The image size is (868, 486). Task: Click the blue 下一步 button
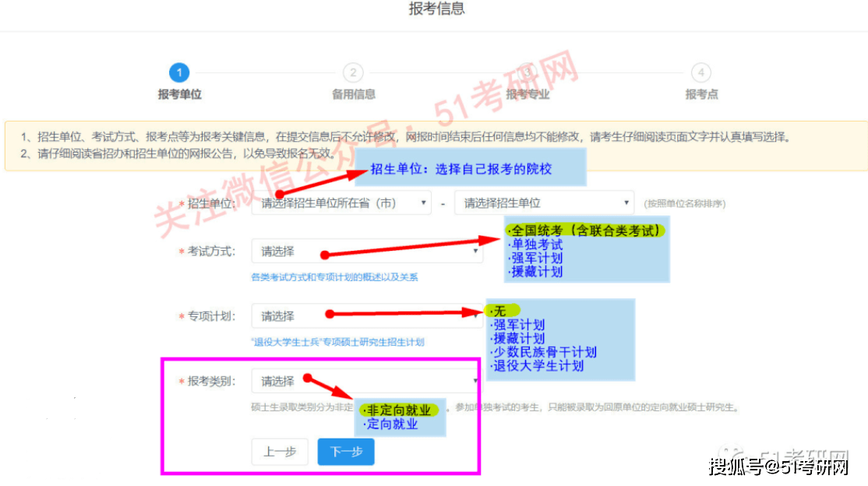click(x=346, y=452)
